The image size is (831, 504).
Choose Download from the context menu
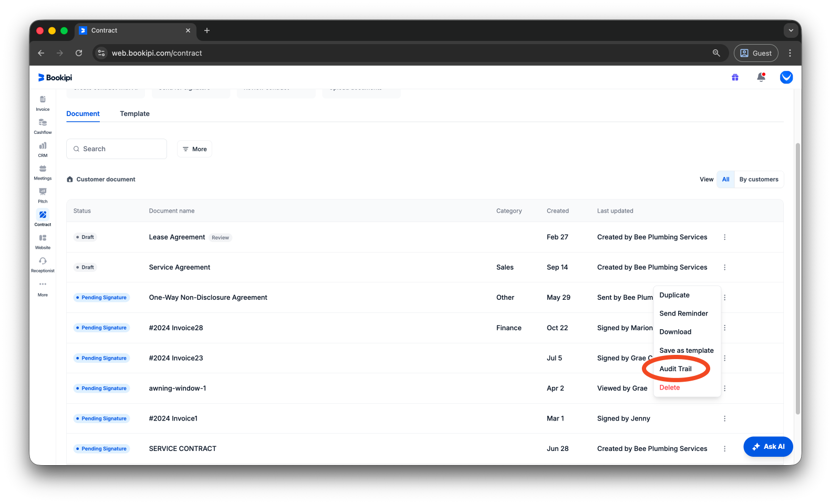point(675,332)
